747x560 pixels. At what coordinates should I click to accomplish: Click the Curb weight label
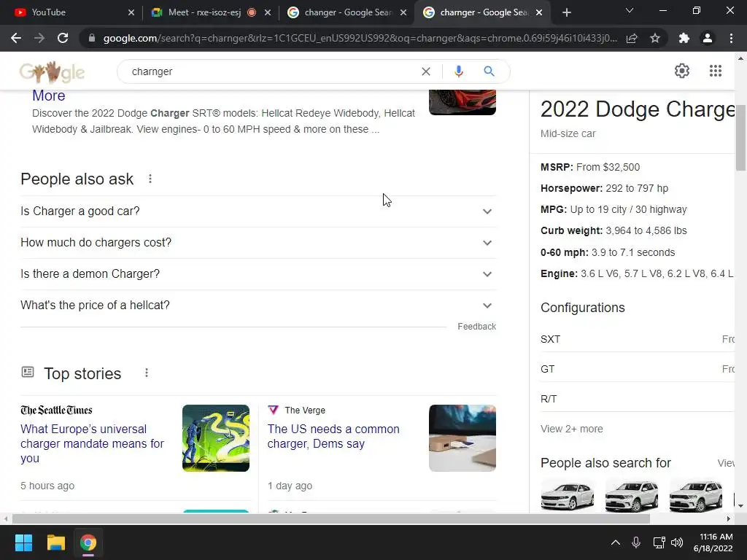tap(572, 230)
